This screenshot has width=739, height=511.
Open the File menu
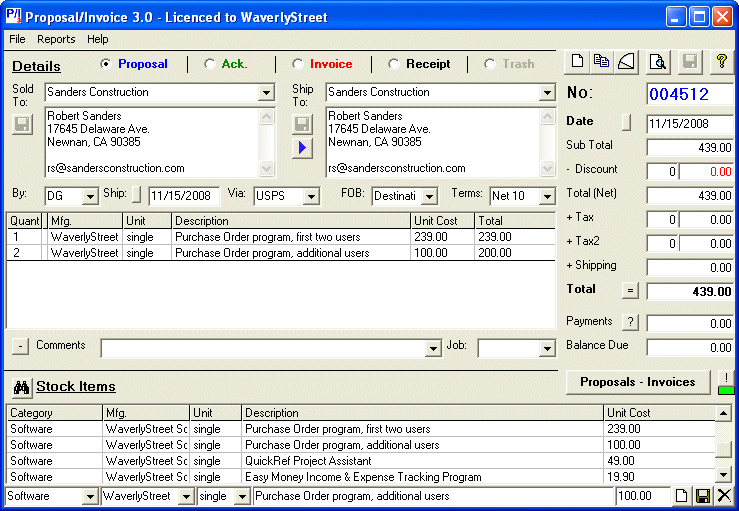coord(17,39)
